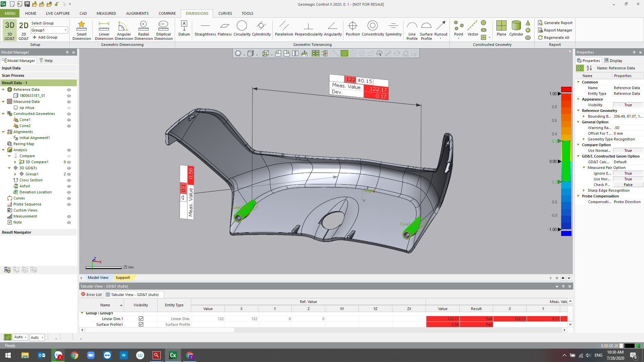Viewport: 644px width, 362px height.
Task: Click the Warning Range value field
Action: 628,128
